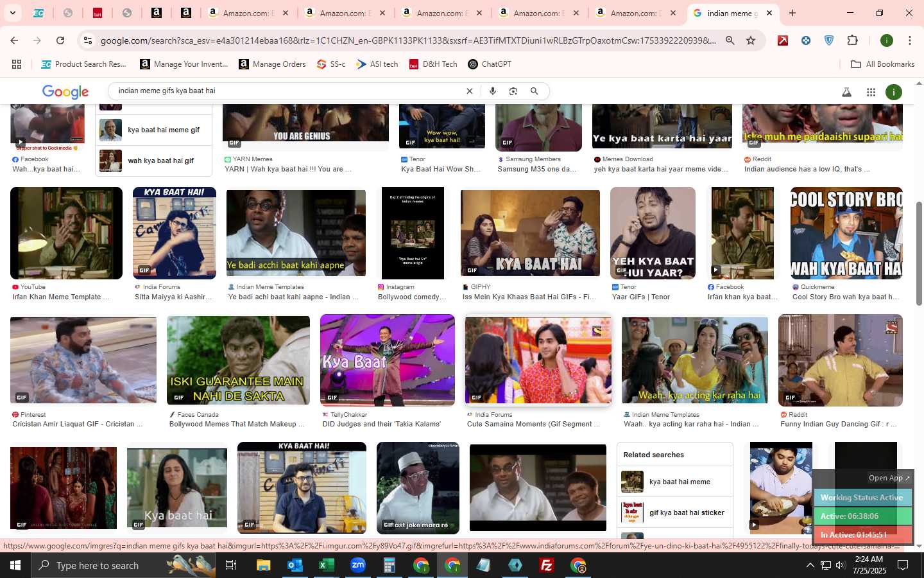Click the magnifier search button
The width and height of the screenshot is (924, 578).
click(x=534, y=91)
